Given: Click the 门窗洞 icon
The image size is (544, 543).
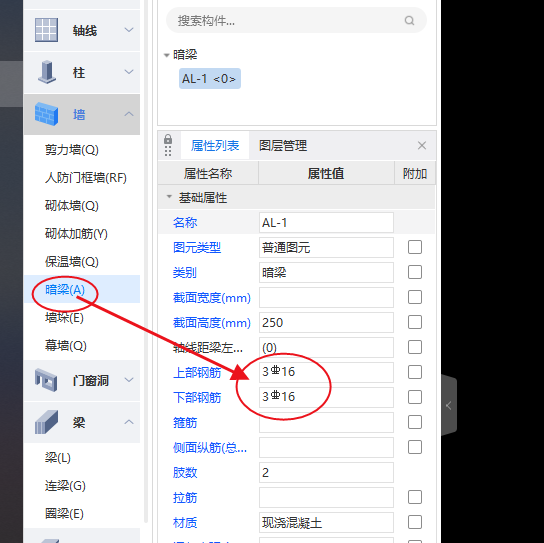Looking at the screenshot, I should pos(46,380).
